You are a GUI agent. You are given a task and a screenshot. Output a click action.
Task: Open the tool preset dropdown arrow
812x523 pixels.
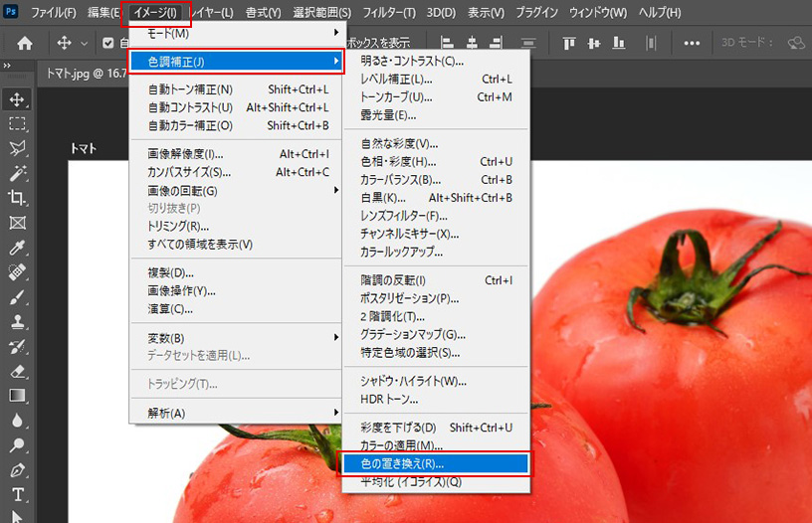(x=84, y=44)
